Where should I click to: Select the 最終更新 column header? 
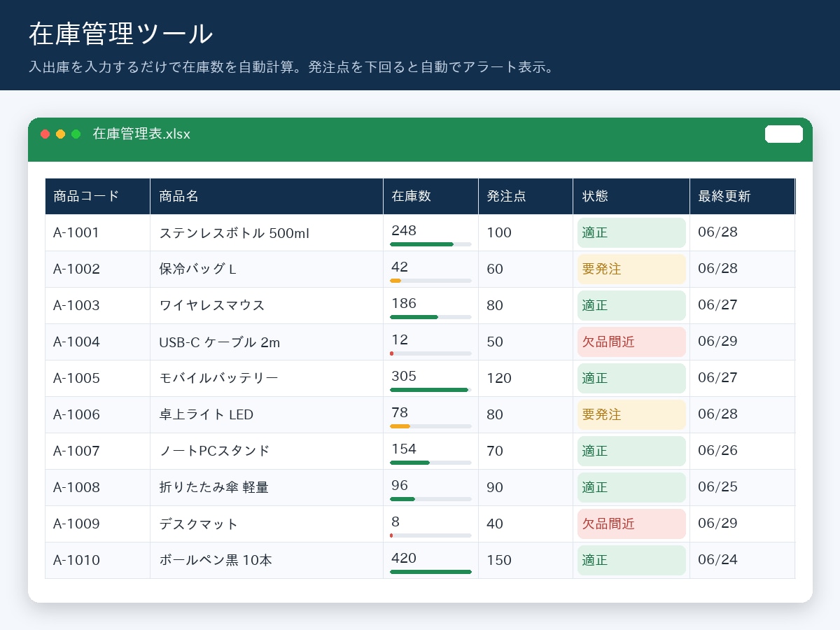pyautogui.click(x=742, y=197)
